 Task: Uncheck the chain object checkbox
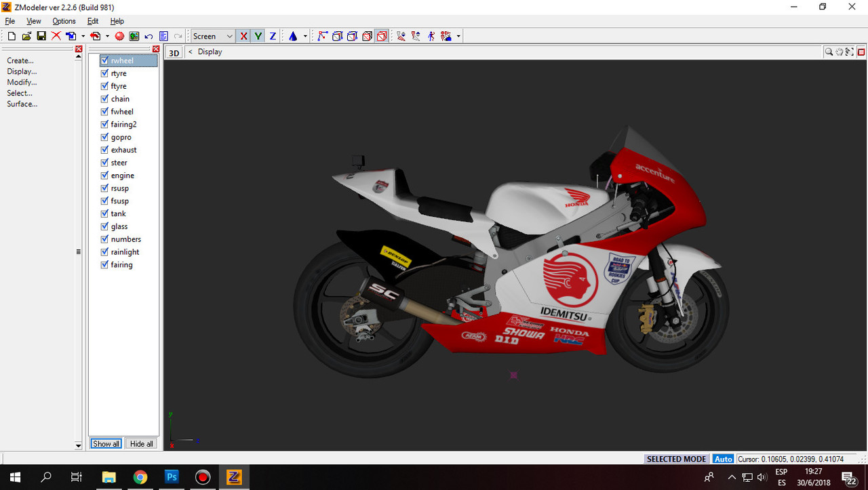(x=104, y=99)
